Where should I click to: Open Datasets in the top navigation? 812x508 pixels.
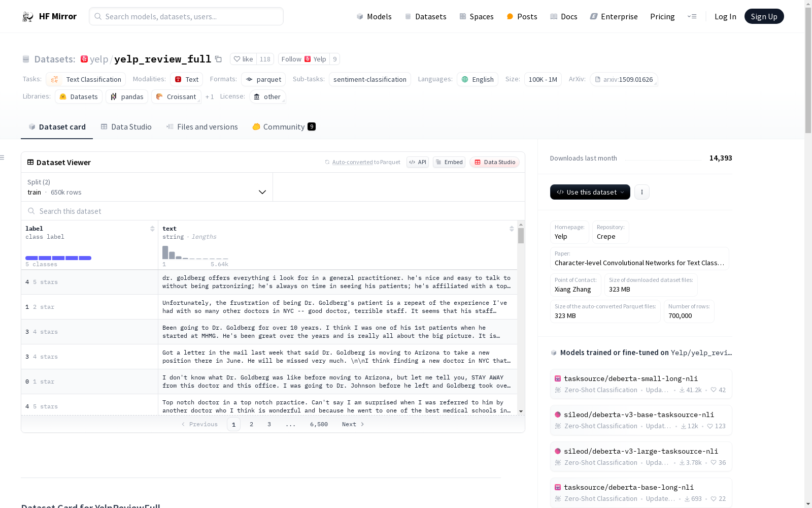click(425, 16)
